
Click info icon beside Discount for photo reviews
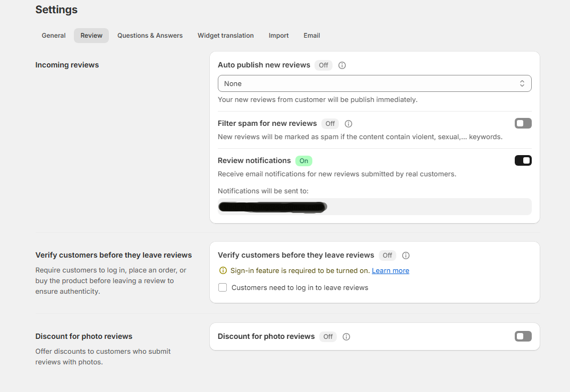pyautogui.click(x=346, y=337)
